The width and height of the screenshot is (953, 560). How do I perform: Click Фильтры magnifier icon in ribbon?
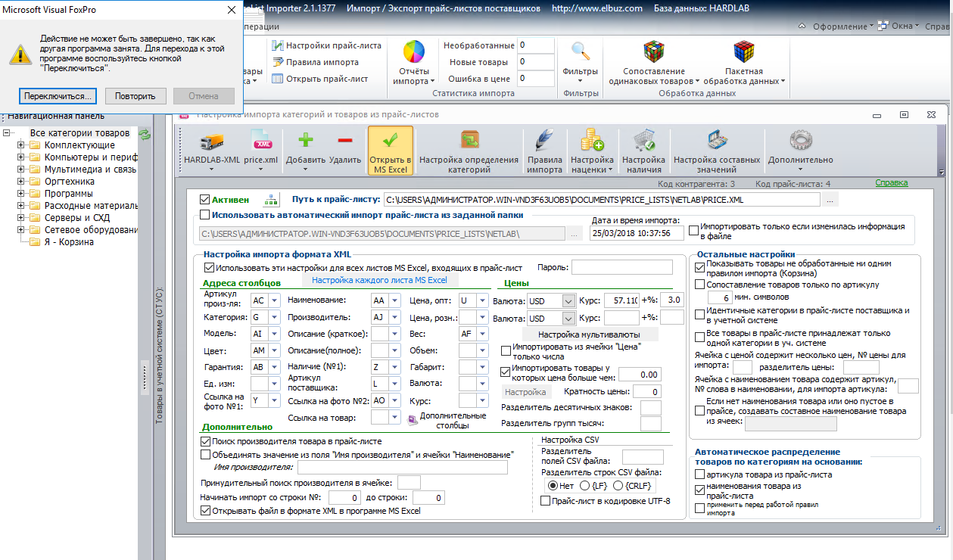(x=581, y=52)
